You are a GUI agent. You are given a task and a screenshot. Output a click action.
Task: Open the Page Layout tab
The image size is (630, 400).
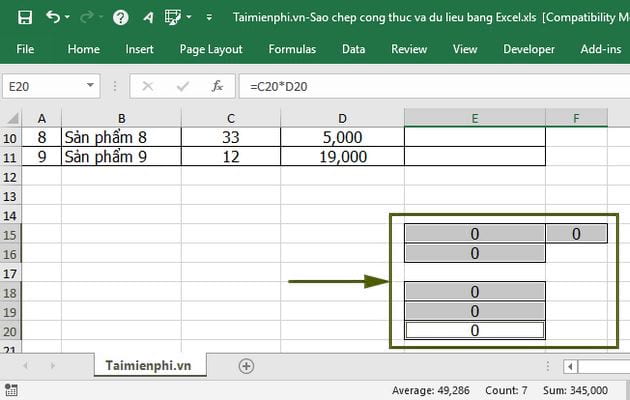coord(211,49)
